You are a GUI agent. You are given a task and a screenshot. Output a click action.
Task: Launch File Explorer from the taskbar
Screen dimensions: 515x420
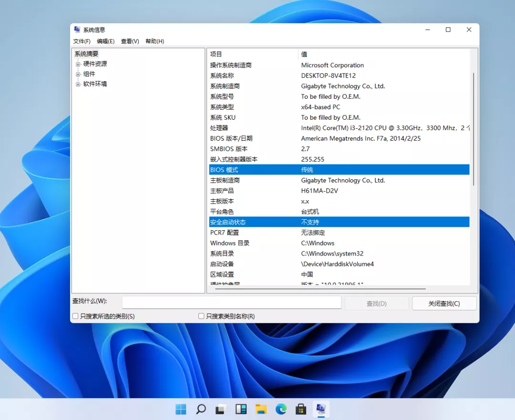pyautogui.click(x=260, y=409)
